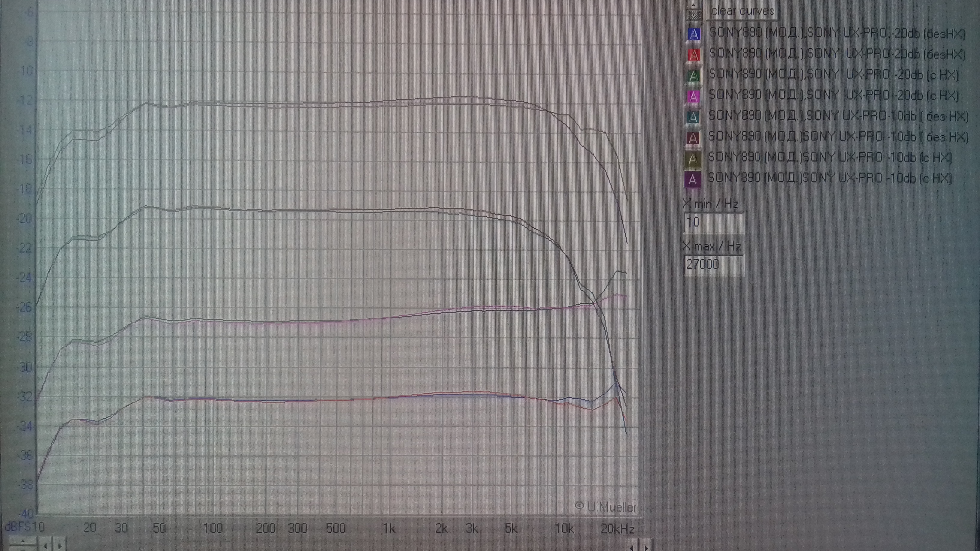Click hatched button left of clear curves
The height and width of the screenshot is (551, 980).
[695, 15]
